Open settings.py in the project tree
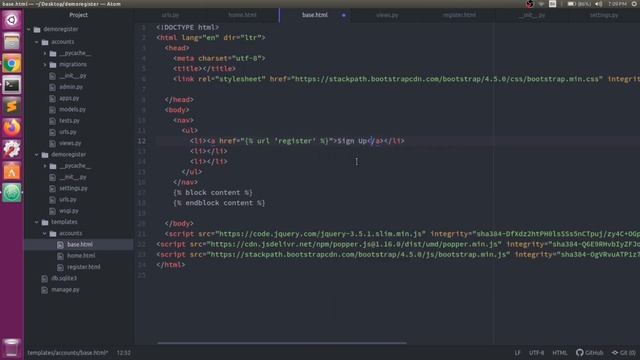The image size is (640, 360). click(73, 188)
